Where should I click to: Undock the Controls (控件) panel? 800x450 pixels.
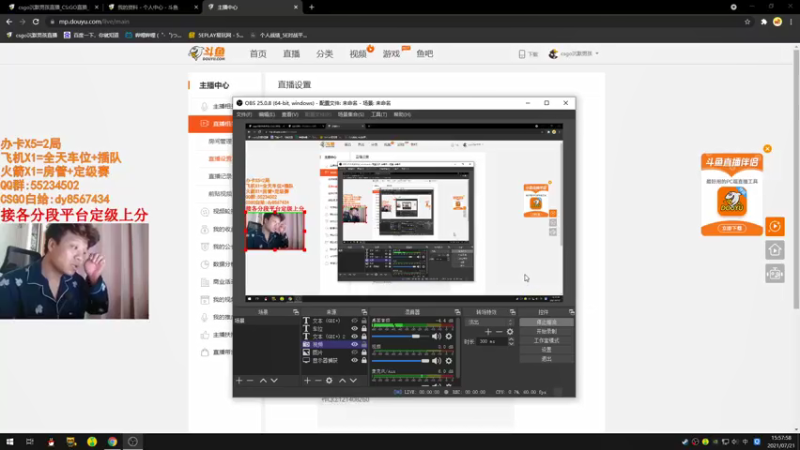tap(571, 312)
